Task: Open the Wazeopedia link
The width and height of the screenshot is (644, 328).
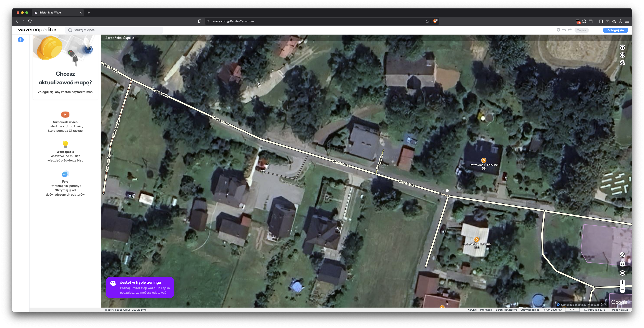Action: [x=65, y=152]
